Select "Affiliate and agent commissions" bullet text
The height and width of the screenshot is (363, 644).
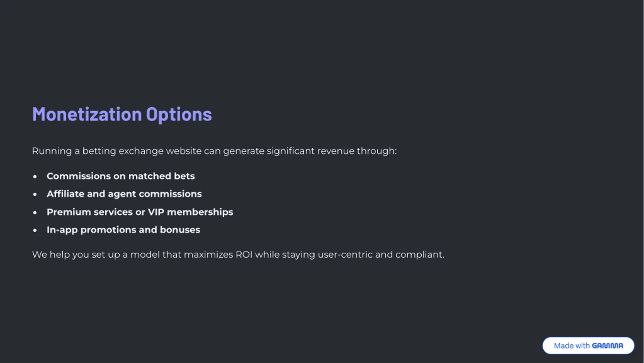pyautogui.click(x=124, y=194)
